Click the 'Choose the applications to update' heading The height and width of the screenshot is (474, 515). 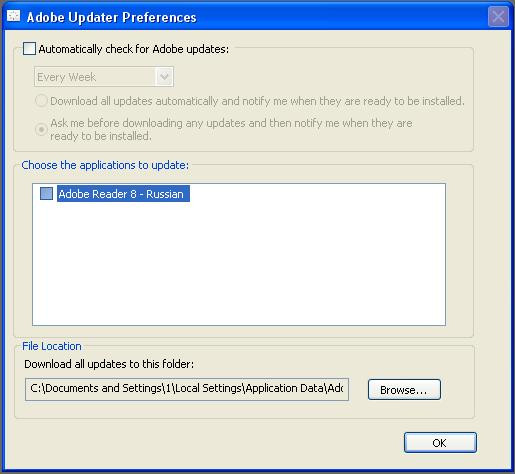(105, 165)
